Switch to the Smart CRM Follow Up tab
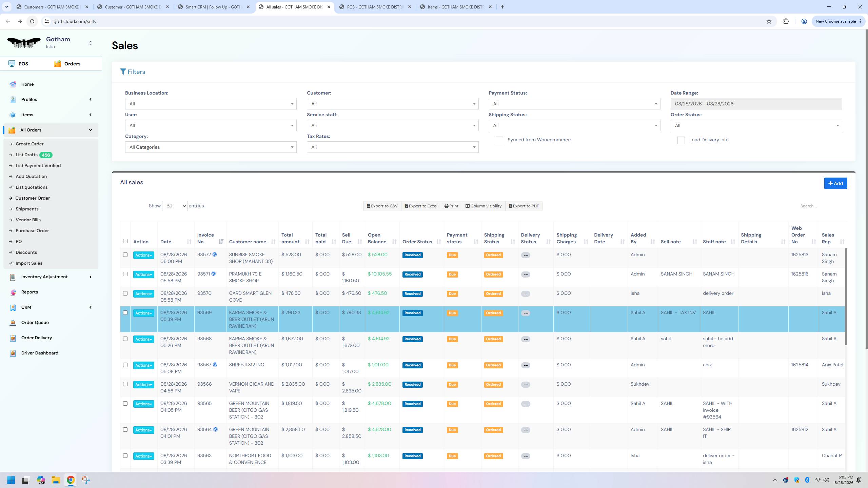Viewport: 868px width, 488px height. (x=214, y=7)
